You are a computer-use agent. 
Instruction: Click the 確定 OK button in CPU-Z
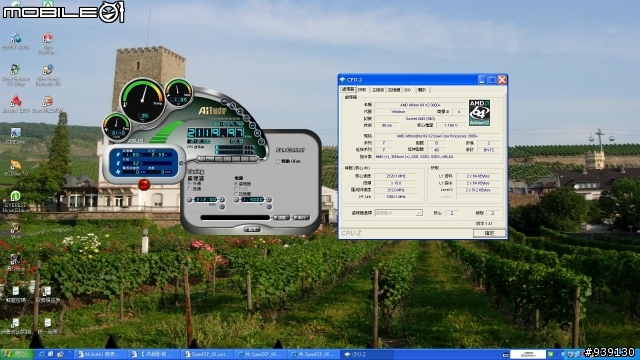pyautogui.click(x=489, y=233)
